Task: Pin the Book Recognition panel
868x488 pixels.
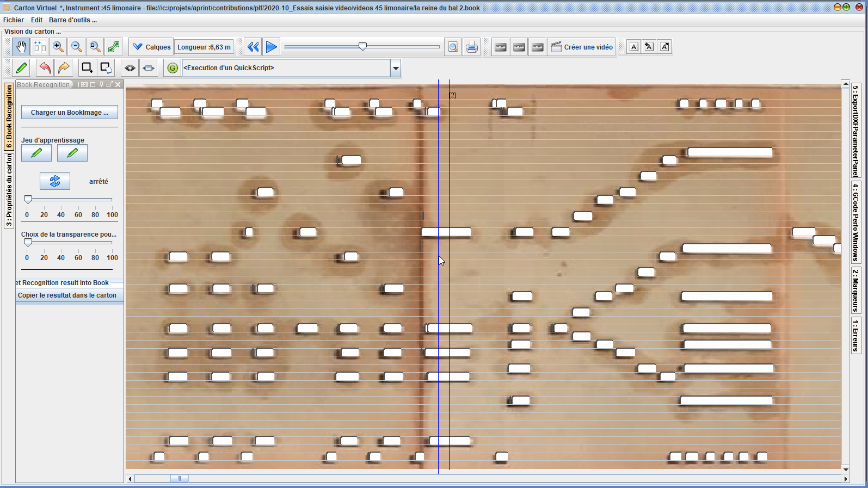Action: pos(101,85)
